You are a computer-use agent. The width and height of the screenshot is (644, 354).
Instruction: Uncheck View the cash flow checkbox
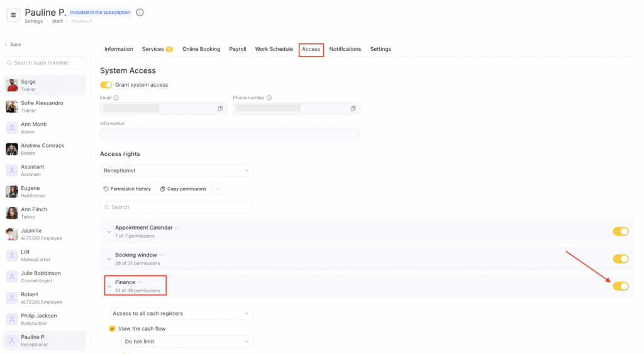click(113, 329)
